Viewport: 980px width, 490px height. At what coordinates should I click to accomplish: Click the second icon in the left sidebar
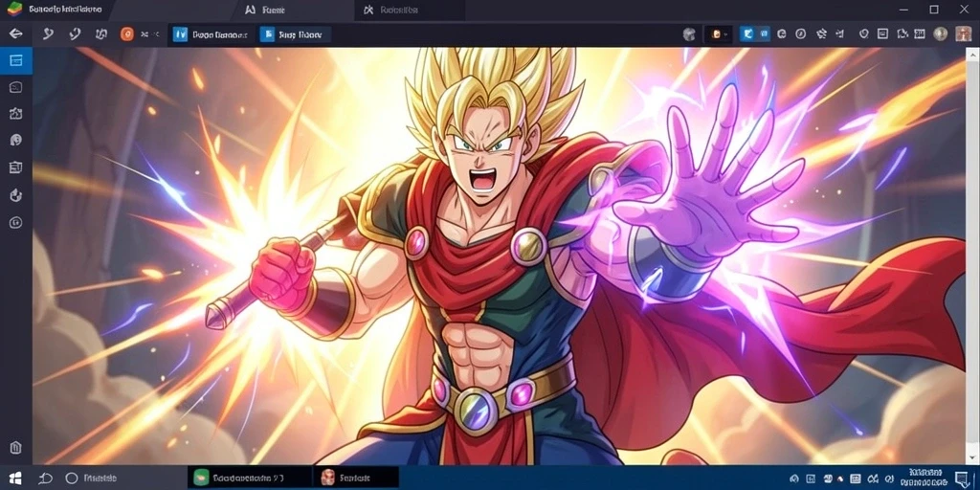(x=16, y=87)
